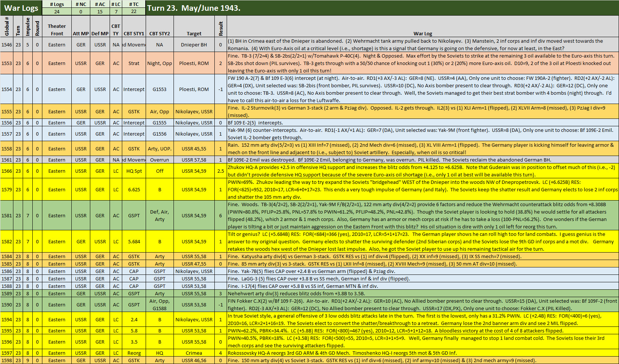
Task: Click the CBT STY1 column header
Action: [134, 33]
